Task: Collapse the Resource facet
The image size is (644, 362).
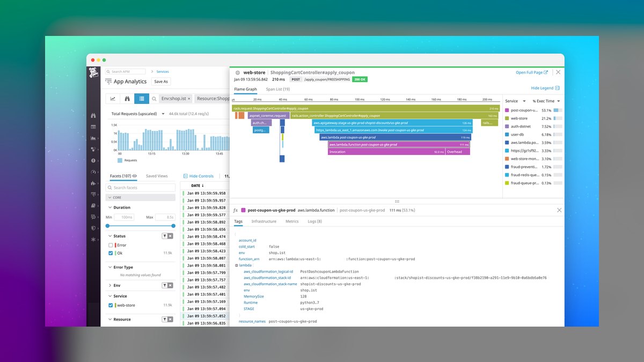Action: tap(111, 319)
